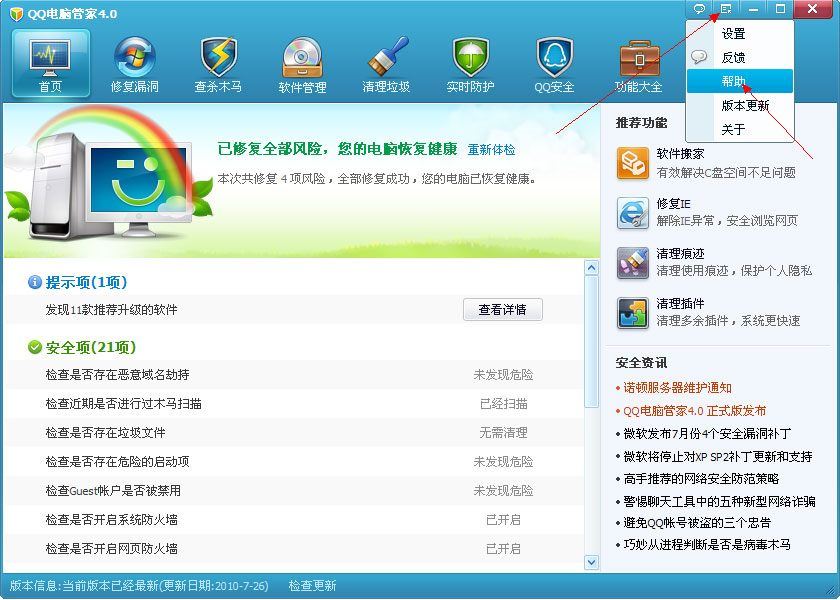The height and width of the screenshot is (600, 840).
Task: Open 功能大全 toolbox icon
Action: click(x=639, y=64)
